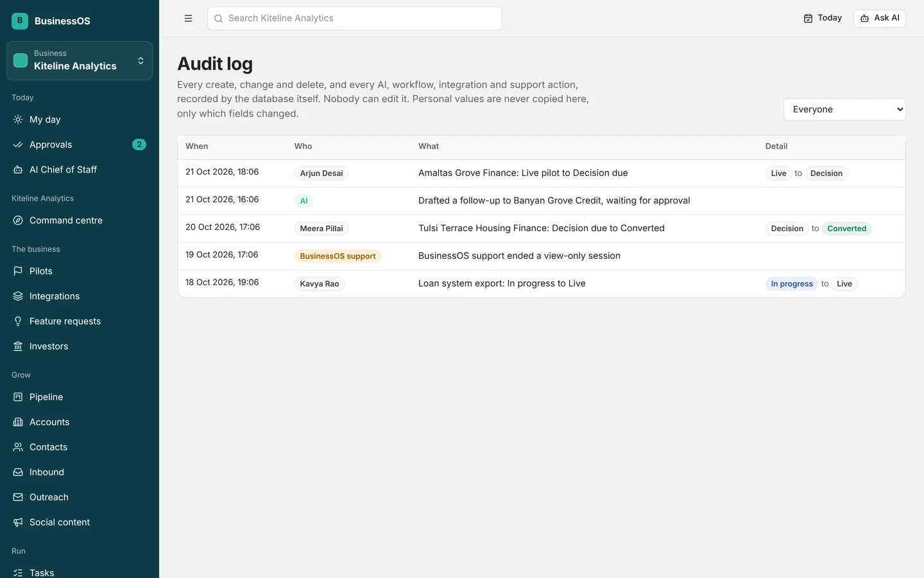Open the Everyone filter dropdown
Image resolution: width=924 pixels, height=578 pixels.
click(x=844, y=109)
